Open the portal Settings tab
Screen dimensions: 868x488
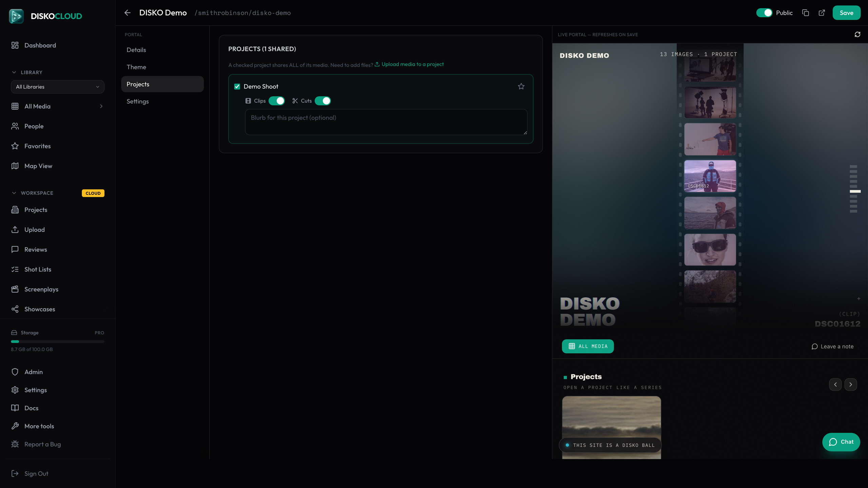[x=162, y=101]
